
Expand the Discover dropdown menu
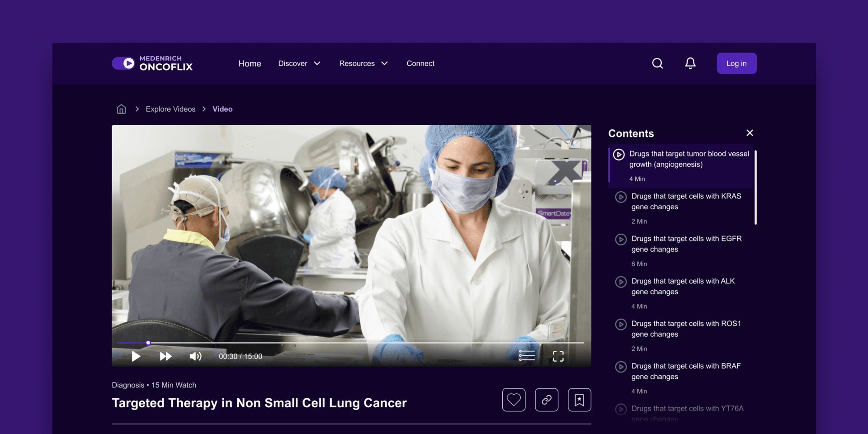299,63
